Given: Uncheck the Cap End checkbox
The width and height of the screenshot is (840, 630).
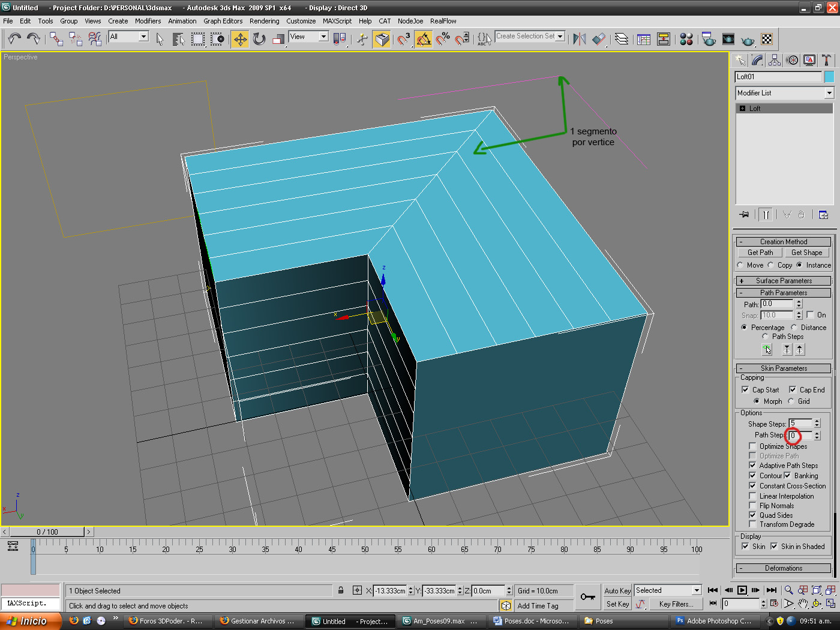Looking at the screenshot, I should coord(793,389).
